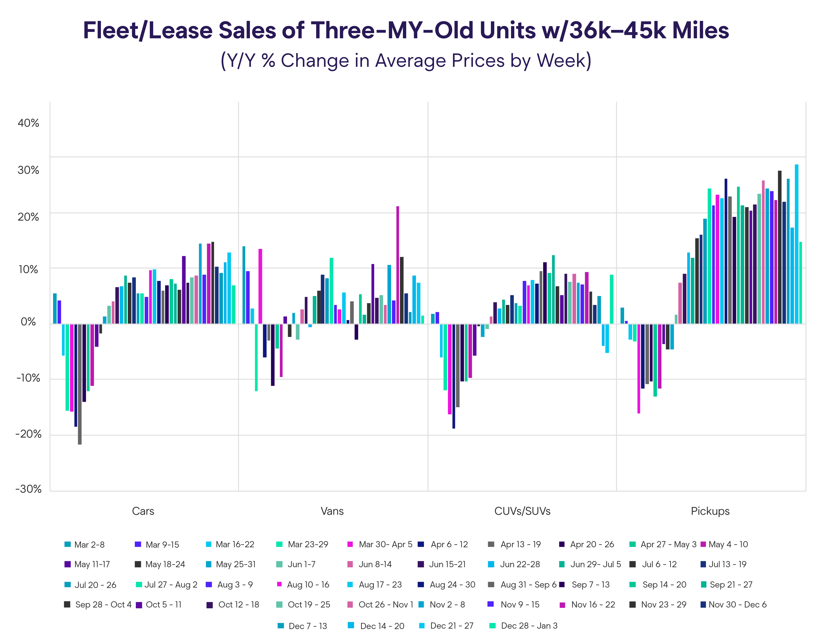Select the May 11-17 legend label
Image resolution: width=817 pixels, height=644 pixels.
click(x=92, y=564)
